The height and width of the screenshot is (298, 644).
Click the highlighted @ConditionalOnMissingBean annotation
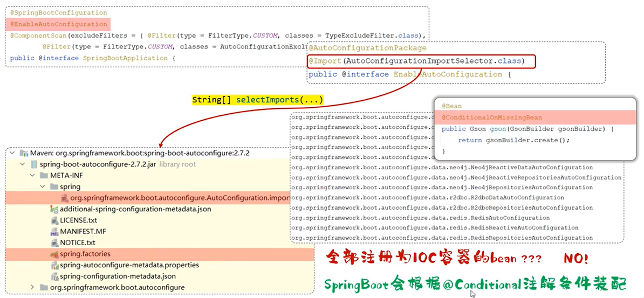[x=492, y=118]
